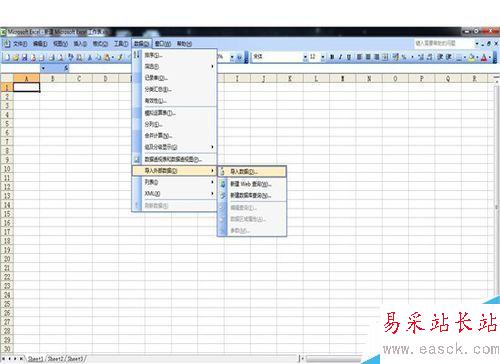
Task: Open the font name dropdown
Action: pyautogui.click(x=305, y=57)
